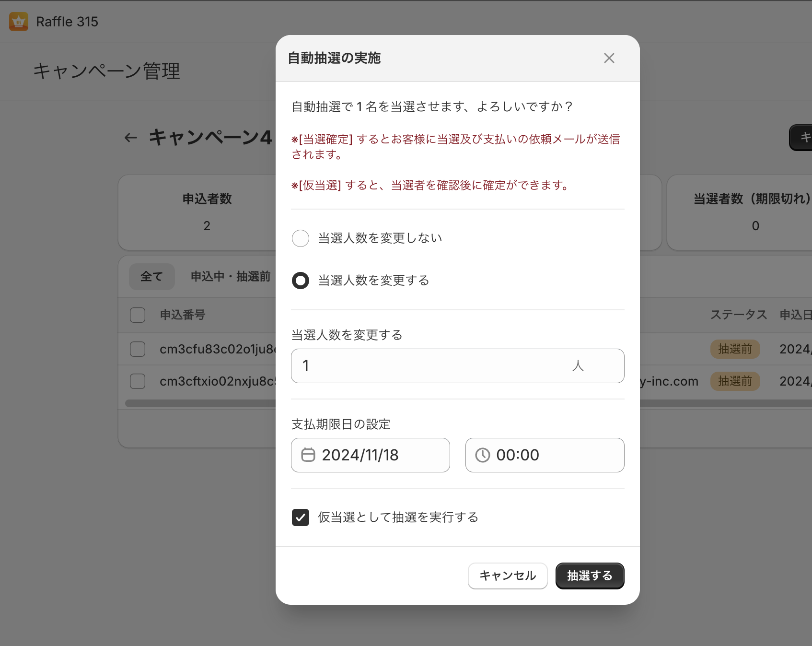Click the email ending y-inc.com
Image resolution: width=812 pixels, height=646 pixels.
[669, 381]
